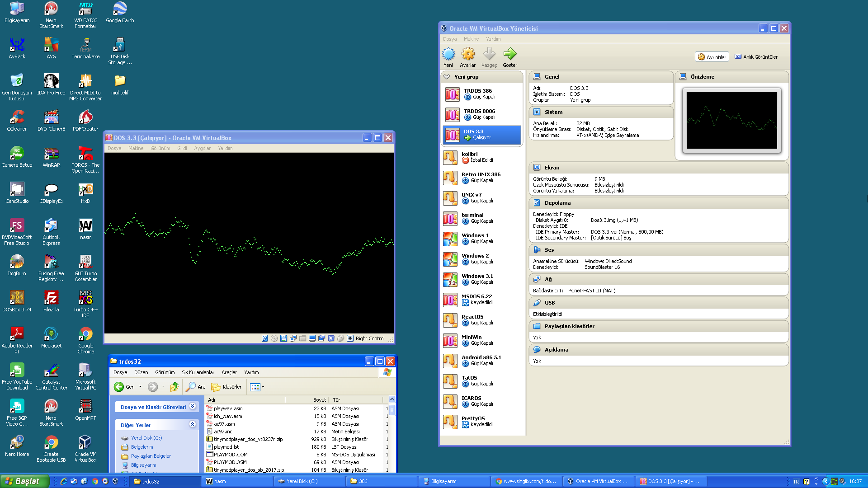Click the trdos32 file list scrollbar thumb
The image size is (868, 488).
click(392, 410)
